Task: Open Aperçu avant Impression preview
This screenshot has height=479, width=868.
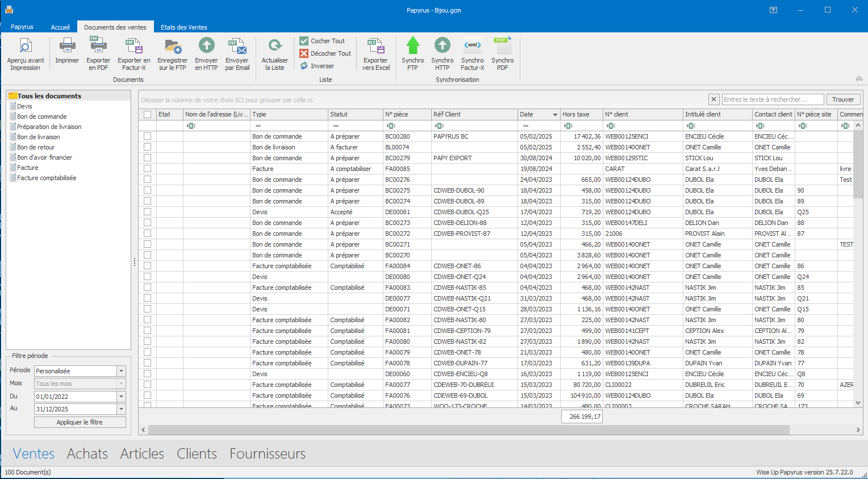Action: tap(26, 54)
